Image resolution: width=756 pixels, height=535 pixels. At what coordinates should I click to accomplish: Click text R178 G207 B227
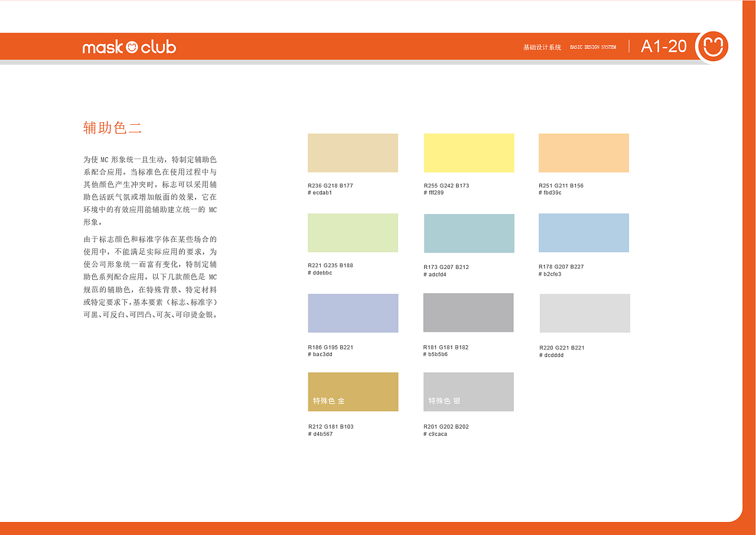(561, 267)
